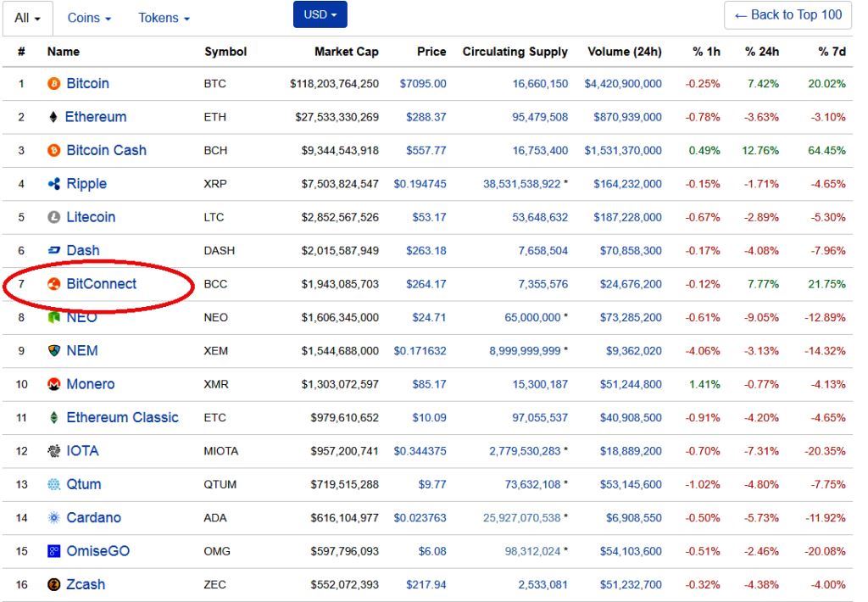Click the Litecoin logo icon
The image size is (868, 602).
click(54, 217)
